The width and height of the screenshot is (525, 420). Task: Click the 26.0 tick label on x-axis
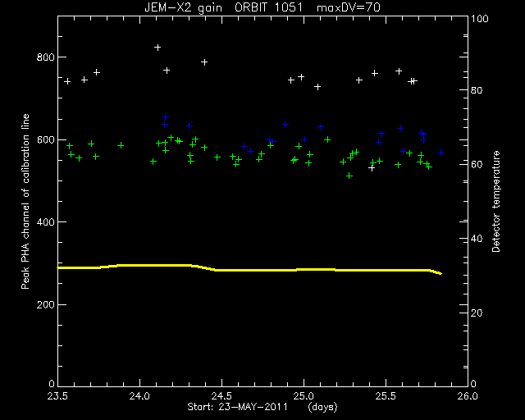[x=468, y=396]
